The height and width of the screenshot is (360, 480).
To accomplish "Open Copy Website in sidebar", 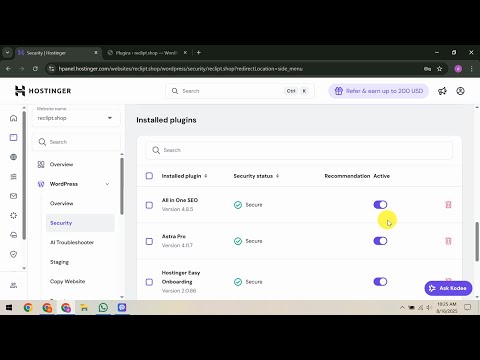I will pos(67,281).
